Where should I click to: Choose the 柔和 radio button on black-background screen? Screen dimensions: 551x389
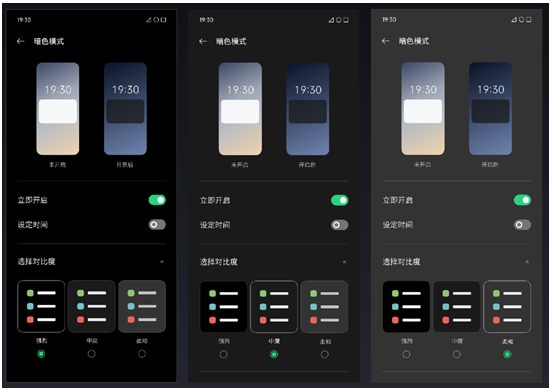pos(142,354)
